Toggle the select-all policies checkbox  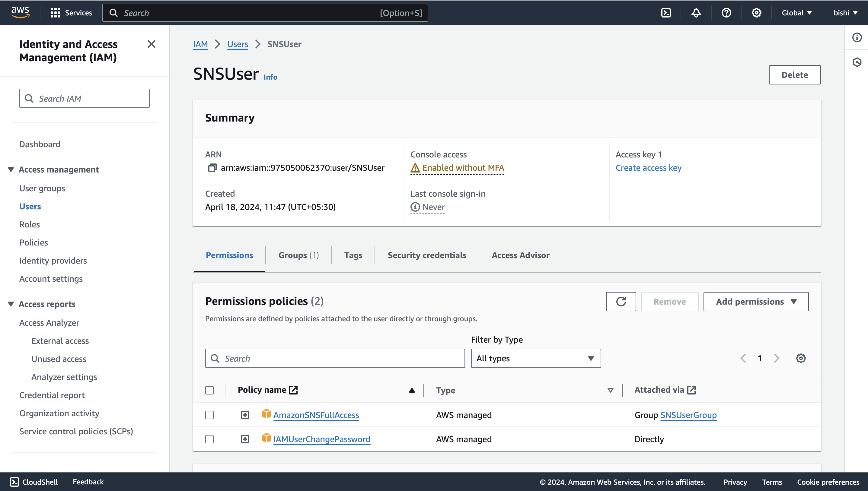(x=209, y=390)
